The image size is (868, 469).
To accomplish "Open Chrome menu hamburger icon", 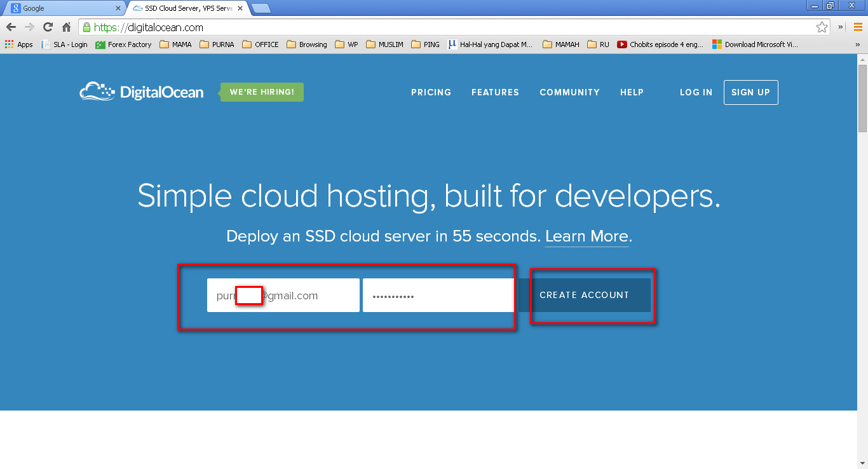I will [x=858, y=27].
